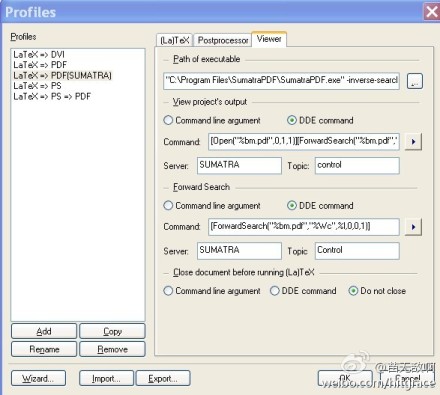Click the Remove profile button
The image size is (440, 395).
(112, 349)
